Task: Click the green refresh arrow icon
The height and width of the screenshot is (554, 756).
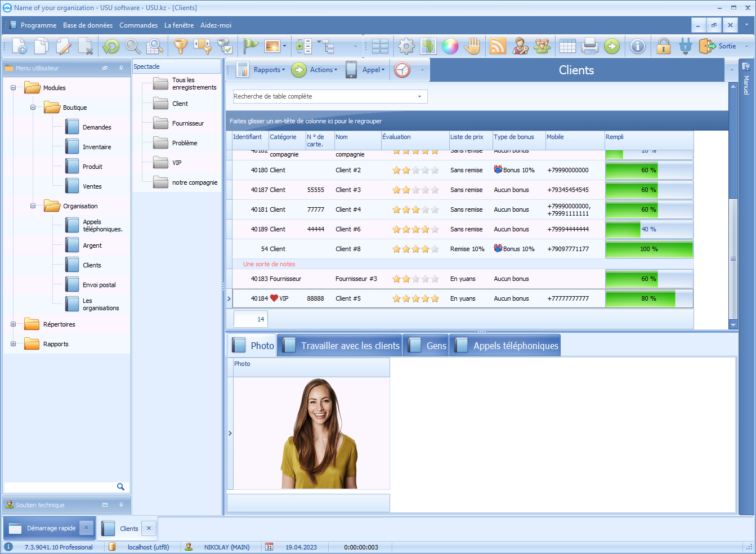Action: (x=111, y=46)
